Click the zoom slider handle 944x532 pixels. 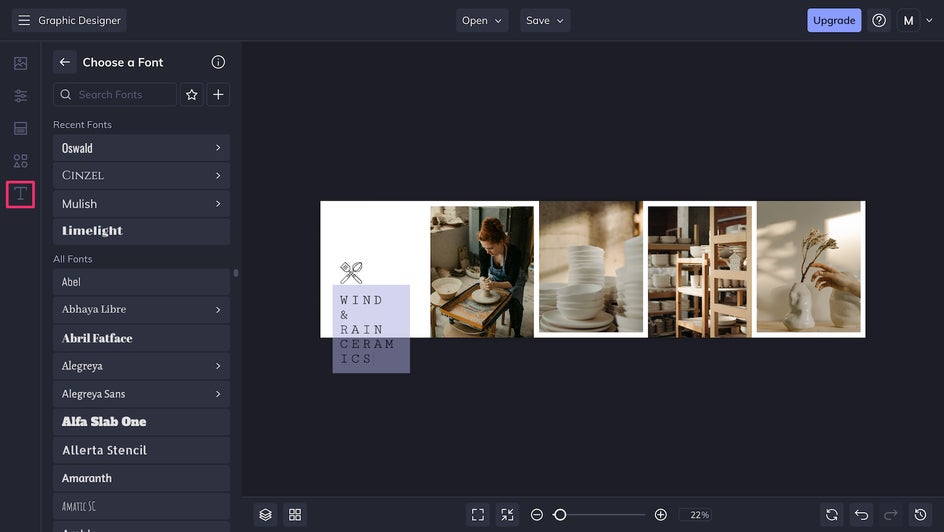pos(560,515)
